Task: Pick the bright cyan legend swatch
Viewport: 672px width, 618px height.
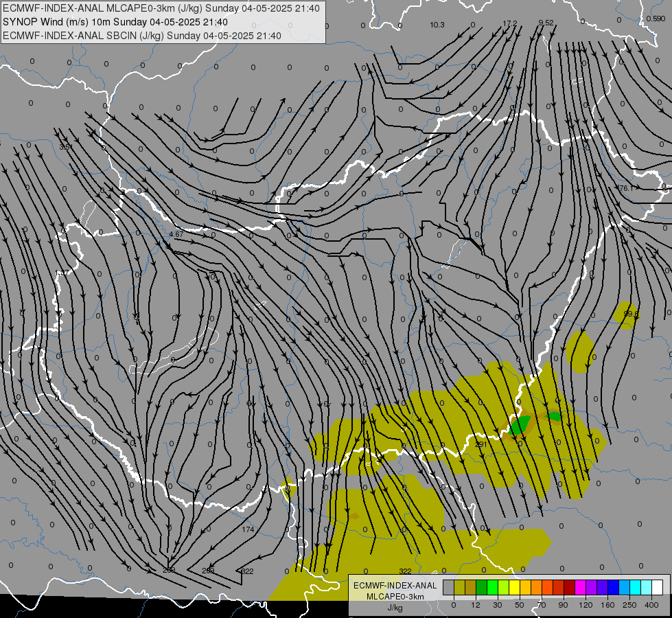Action: pos(635,587)
